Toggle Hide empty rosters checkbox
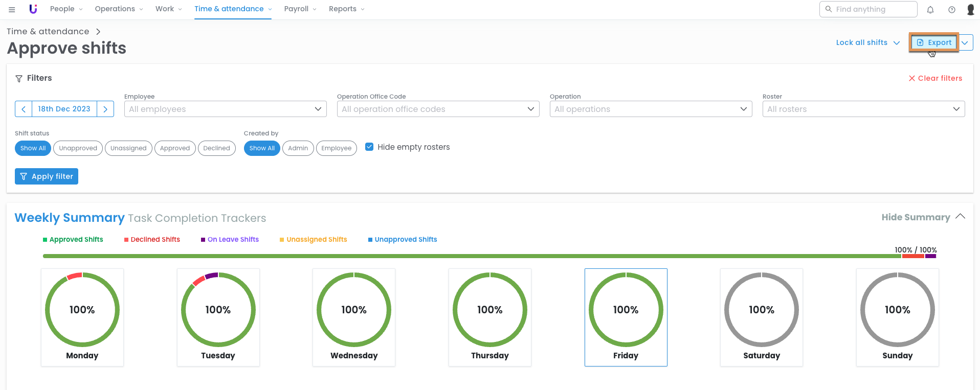Image resolution: width=980 pixels, height=390 pixels. (x=369, y=147)
